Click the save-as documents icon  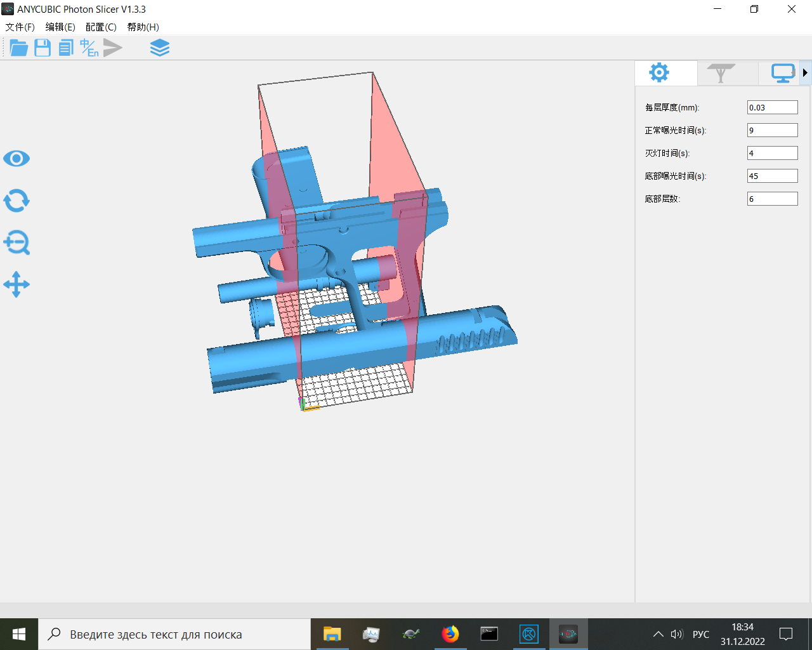click(x=66, y=48)
